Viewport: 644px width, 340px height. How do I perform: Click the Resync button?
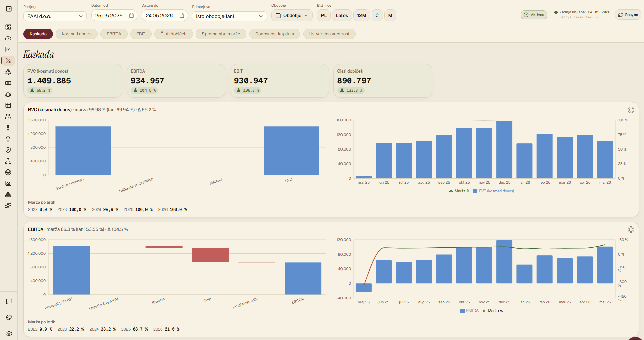pos(628,15)
